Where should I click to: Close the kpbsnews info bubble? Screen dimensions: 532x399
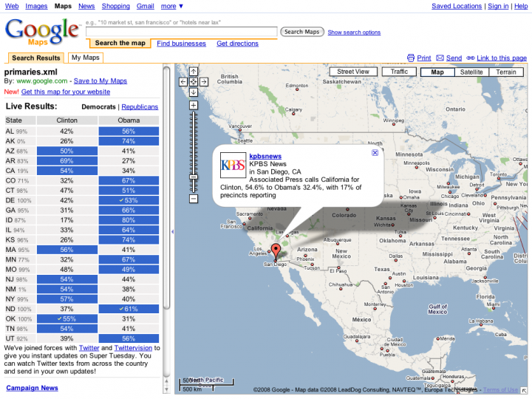coord(375,153)
